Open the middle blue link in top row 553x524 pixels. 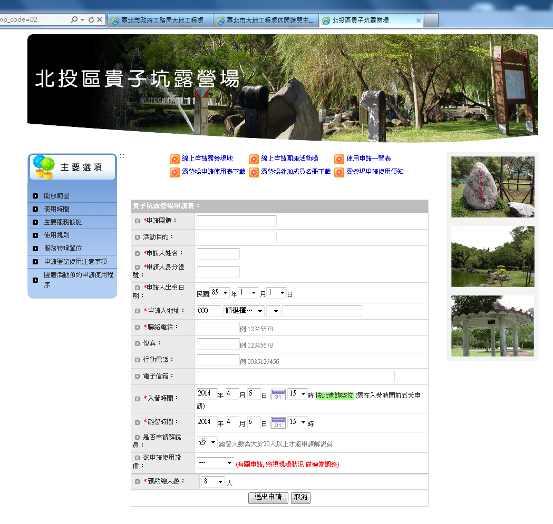click(x=290, y=158)
